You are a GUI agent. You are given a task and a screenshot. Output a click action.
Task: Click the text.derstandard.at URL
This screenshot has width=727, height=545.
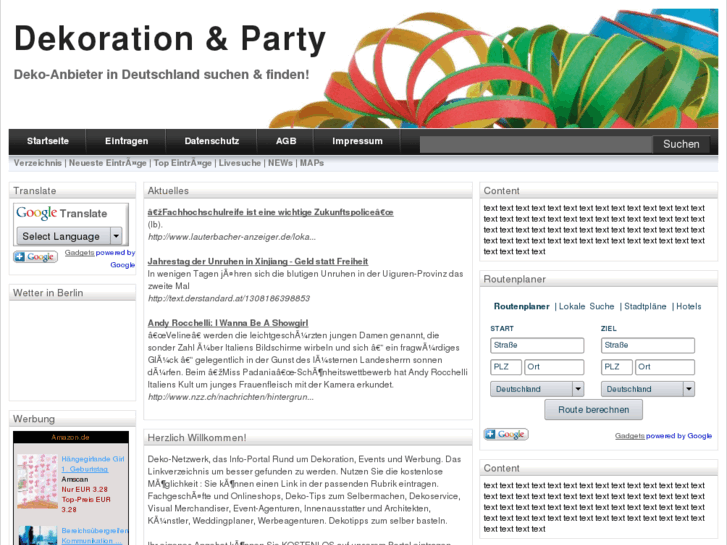point(229,298)
